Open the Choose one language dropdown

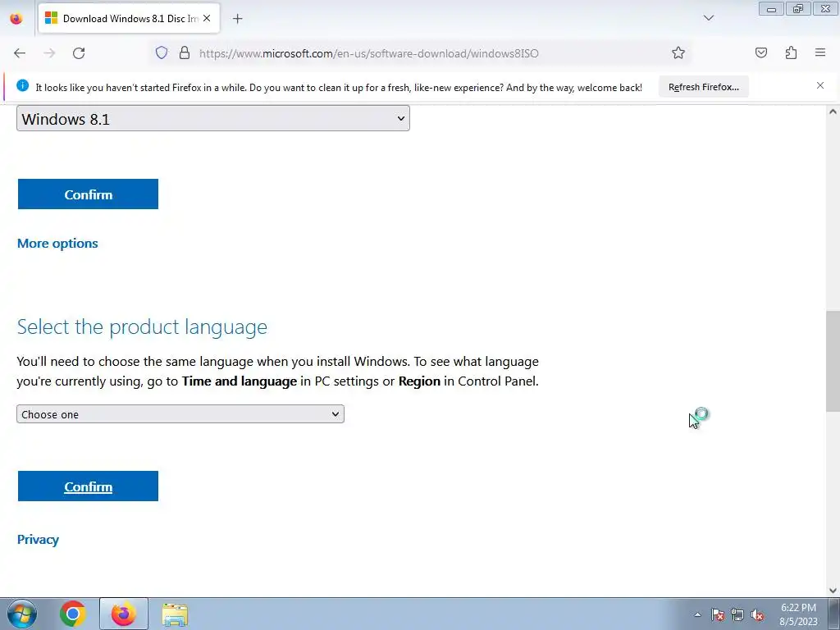[180, 414]
